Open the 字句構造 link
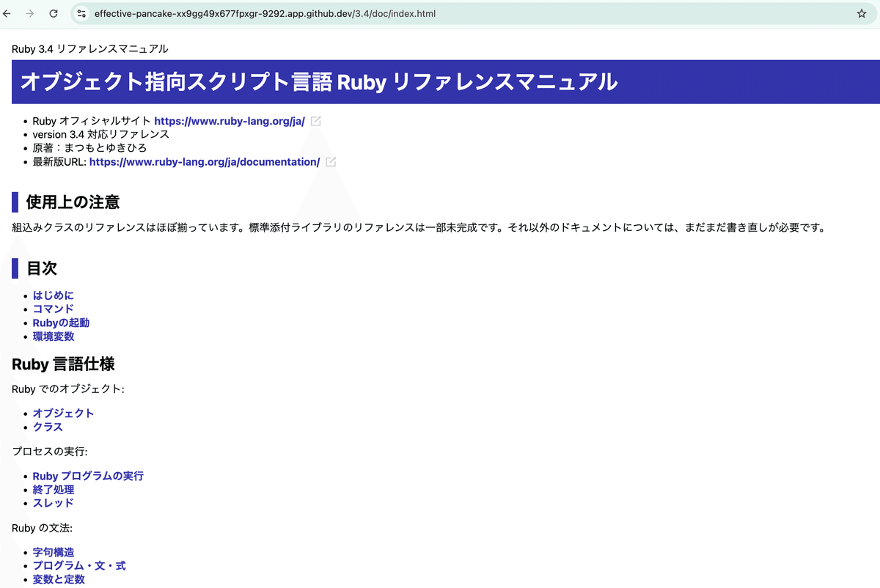 click(x=53, y=551)
